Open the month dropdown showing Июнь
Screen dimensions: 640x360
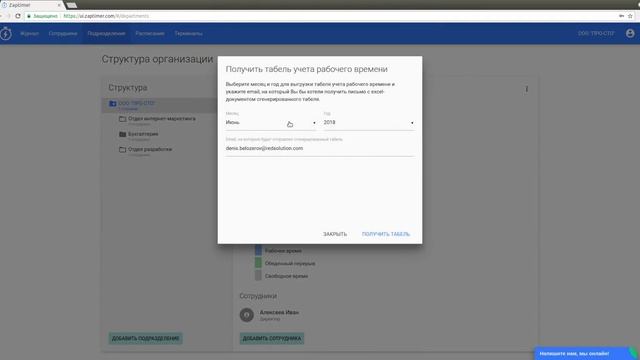(x=271, y=122)
